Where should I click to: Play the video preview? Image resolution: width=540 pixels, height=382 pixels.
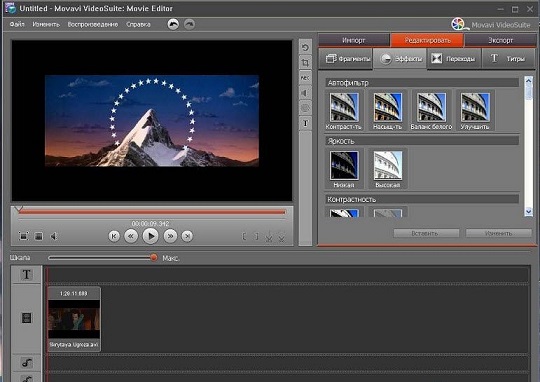coord(150,236)
